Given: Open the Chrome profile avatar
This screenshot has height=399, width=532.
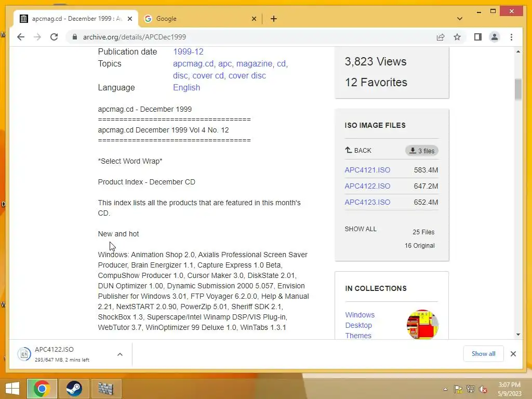Looking at the screenshot, I should coord(495,37).
